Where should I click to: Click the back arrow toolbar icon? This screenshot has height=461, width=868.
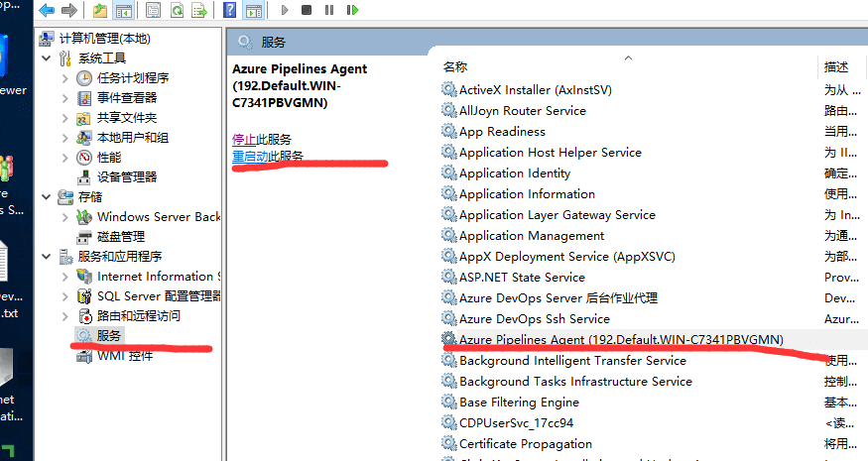(x=47, y=11)
